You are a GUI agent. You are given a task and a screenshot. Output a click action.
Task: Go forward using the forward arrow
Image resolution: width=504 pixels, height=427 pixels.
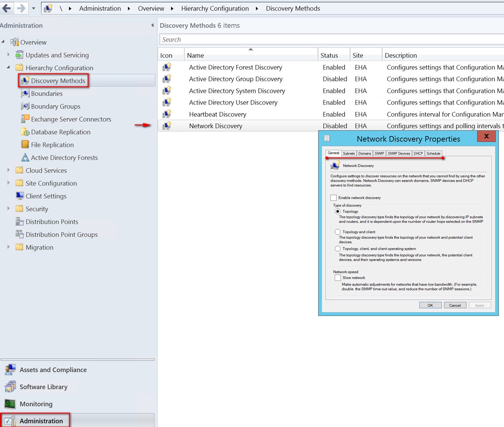click(x=21, y=8)
